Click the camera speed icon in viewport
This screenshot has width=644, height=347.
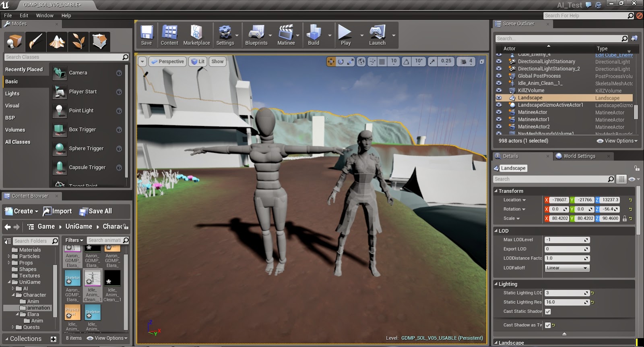coord(463,62)
